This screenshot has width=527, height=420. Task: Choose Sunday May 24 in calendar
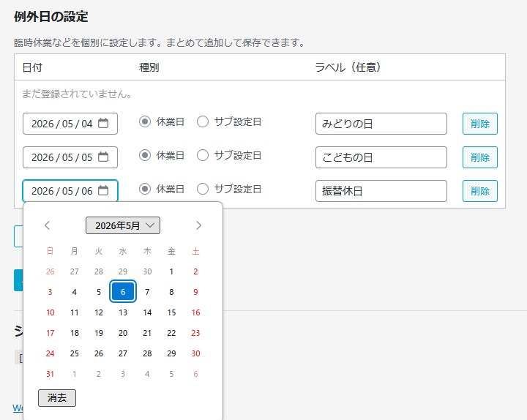click(x=50, y=353)
